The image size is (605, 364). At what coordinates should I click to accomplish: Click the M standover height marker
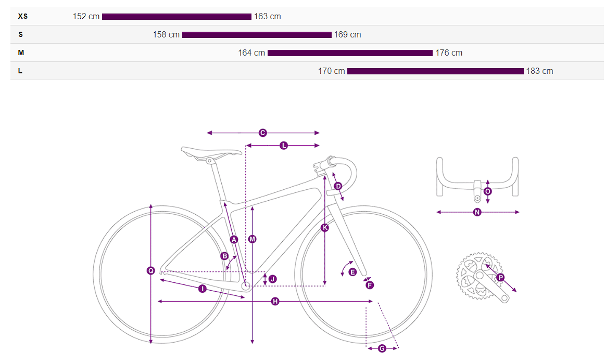252,239
